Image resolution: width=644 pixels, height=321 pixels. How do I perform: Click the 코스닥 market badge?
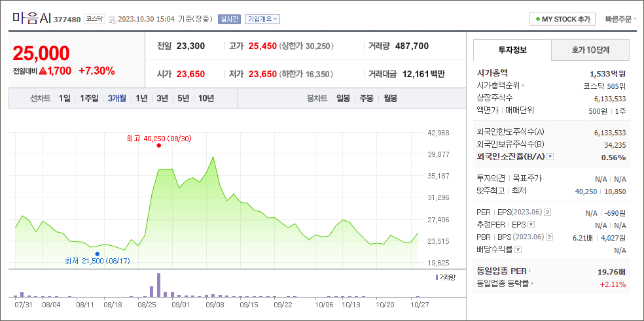pos(94,19)
